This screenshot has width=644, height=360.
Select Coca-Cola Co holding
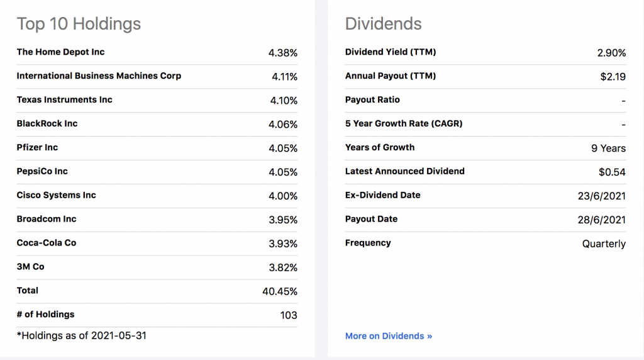pyautogui.click(x=47, y=243)
